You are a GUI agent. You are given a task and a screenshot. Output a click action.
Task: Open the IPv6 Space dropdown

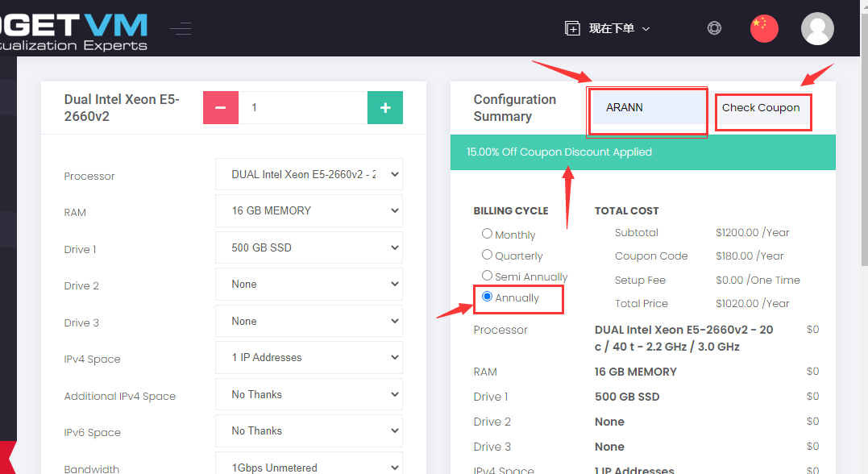click(x=309, y=430)
